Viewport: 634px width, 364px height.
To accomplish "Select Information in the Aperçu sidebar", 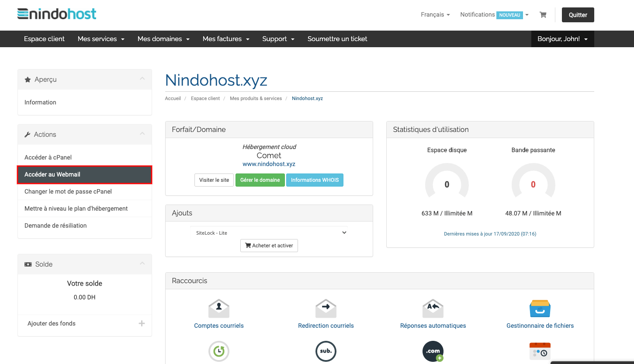I will point(85,102).
